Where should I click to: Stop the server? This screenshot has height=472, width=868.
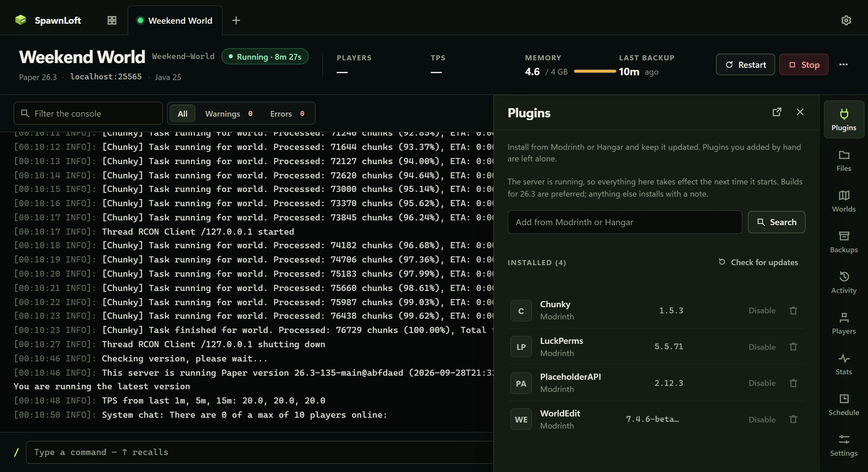click(804, 64)
